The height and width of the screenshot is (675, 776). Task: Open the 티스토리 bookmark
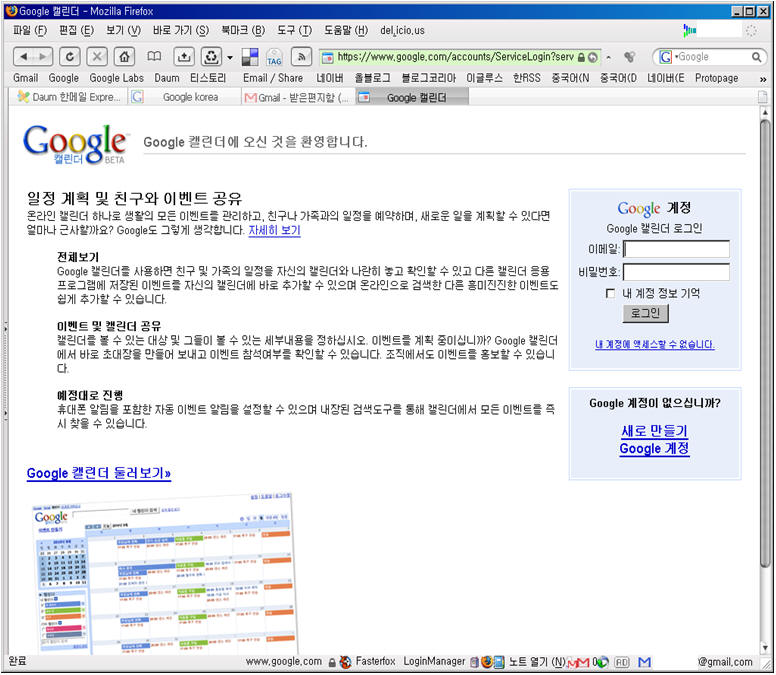click(208, 78)
